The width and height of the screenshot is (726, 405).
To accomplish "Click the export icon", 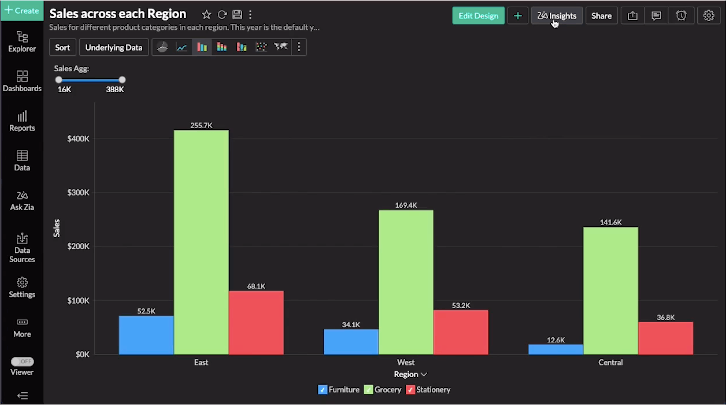I will (632, 16).
